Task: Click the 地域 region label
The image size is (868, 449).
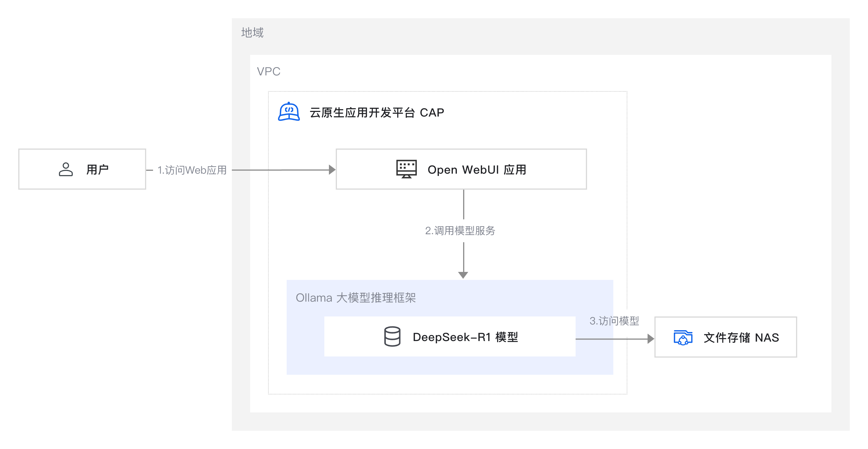Action: pos(252,33)
